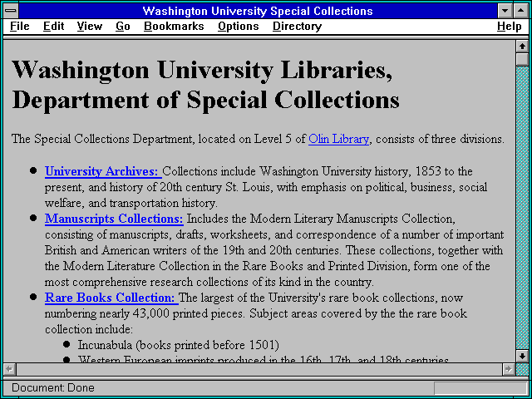532x399 pixels.
Task: Click the progress bar area in status bar
Action: (480, 388)
